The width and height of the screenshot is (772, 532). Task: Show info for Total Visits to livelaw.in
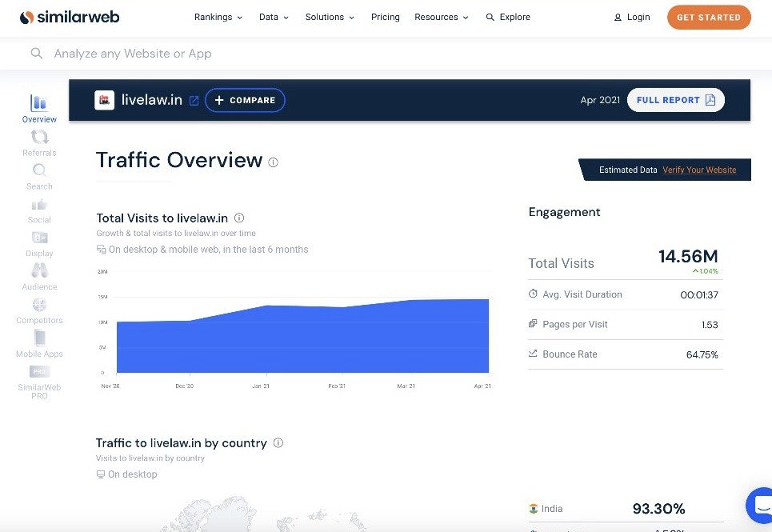239,218
